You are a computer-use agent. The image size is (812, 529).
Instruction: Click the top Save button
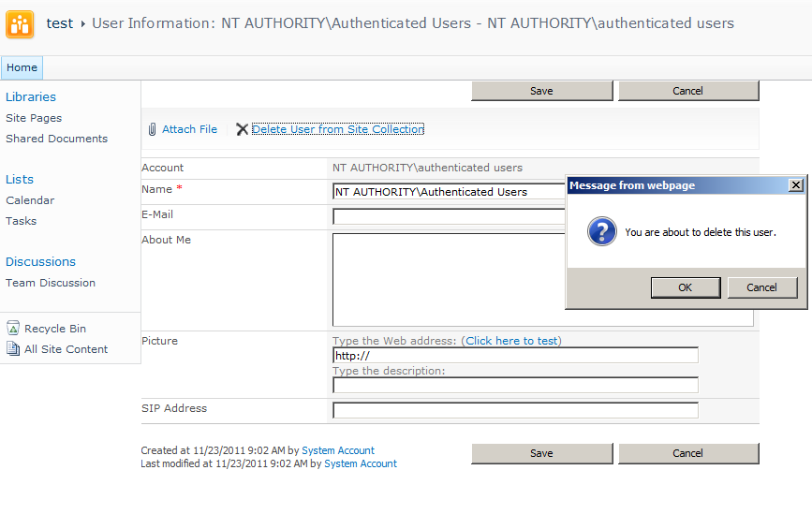point(541,91)
